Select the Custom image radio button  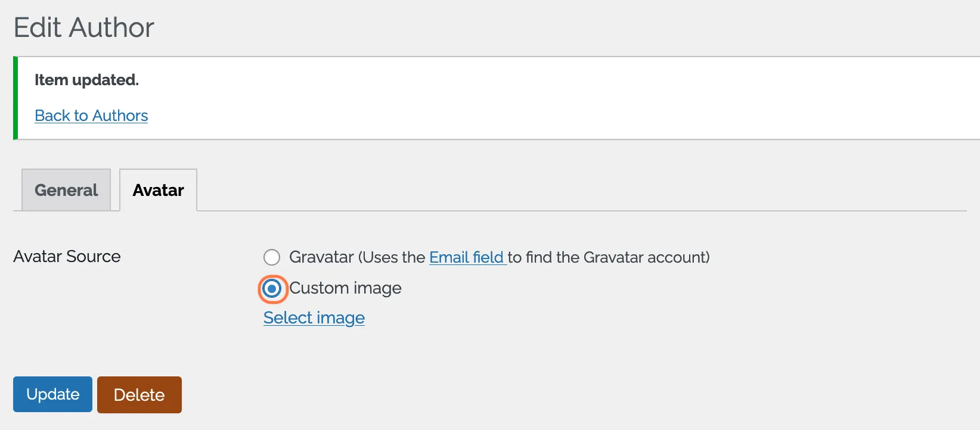pyautogui.click(x=272, y=289)
